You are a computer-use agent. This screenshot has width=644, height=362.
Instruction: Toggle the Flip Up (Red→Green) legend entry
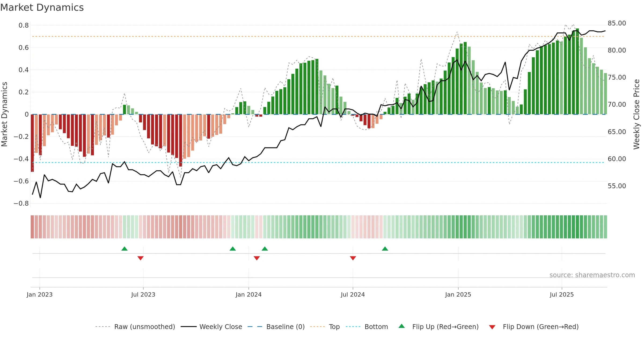click(438, 327)
